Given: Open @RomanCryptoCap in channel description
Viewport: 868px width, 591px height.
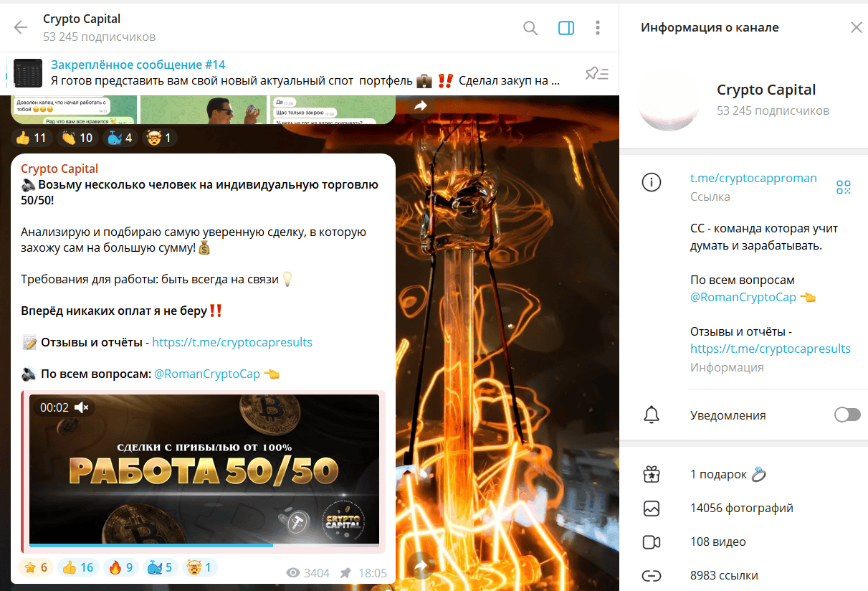Looking at the screenshot, I should pyautogui.click(x=743, y=297).
